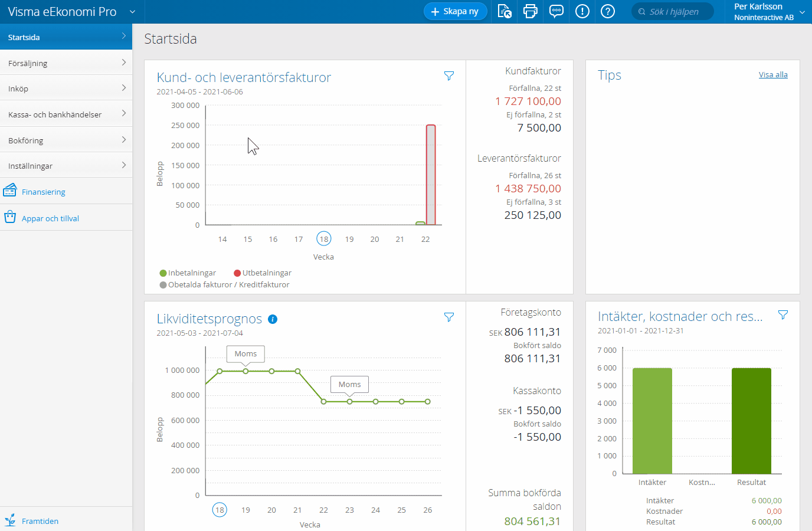This screenshot has width=812, height=531.
Task: Toggle Inbetalningar legend series
Action: [188, 273]
